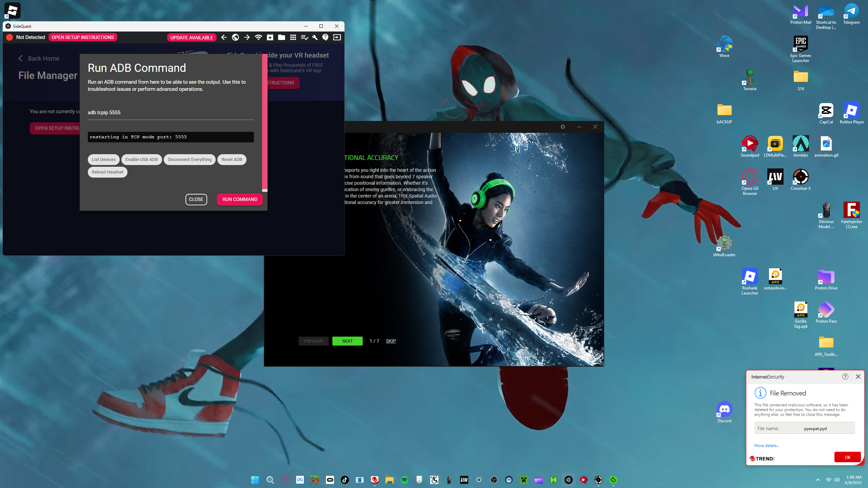Show installed apps grid icon

[293, 37]
